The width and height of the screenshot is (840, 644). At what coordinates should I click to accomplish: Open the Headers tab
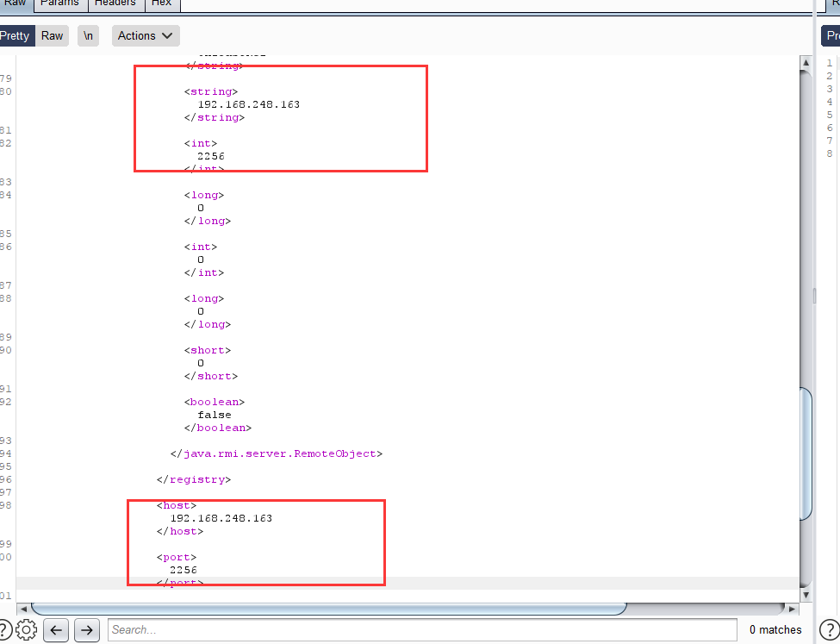(x=116, y=4)
